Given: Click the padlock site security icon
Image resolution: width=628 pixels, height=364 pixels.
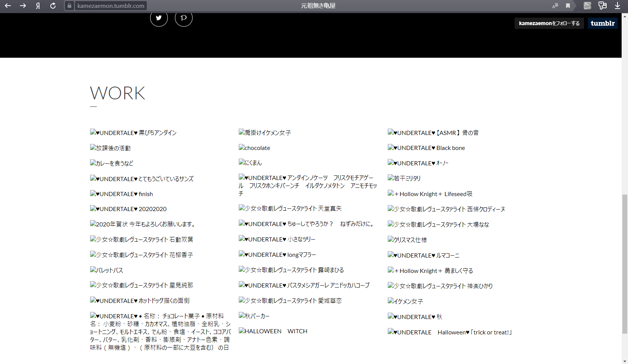Looking at the screenshot, I should 69,6.
